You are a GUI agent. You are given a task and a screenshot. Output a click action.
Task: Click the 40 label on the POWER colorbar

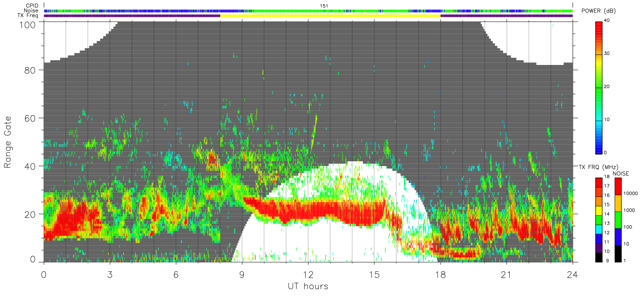click(x=607, y=21)
